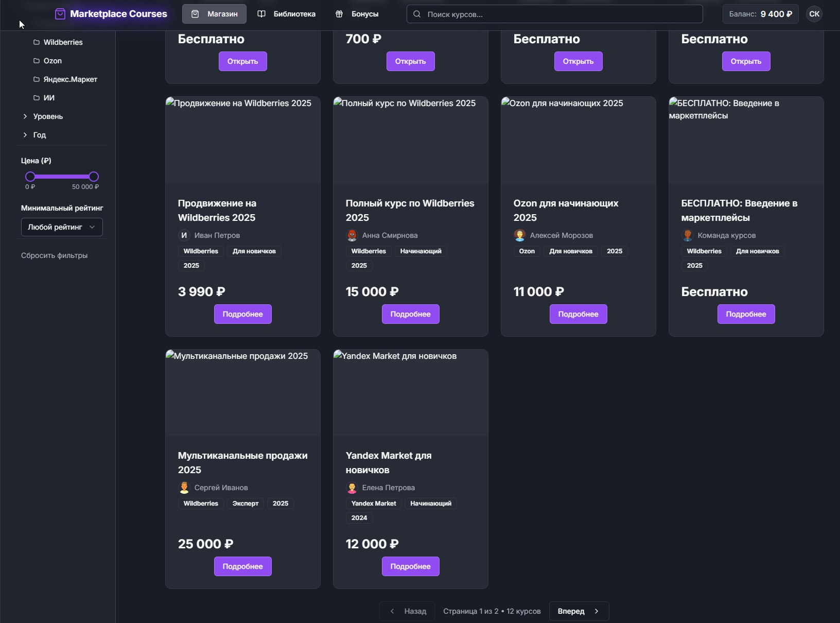Click the Marketplace Courses shopping bag logo icon
Viewport: 840px width, 623px height.
[x=60, y=14]
